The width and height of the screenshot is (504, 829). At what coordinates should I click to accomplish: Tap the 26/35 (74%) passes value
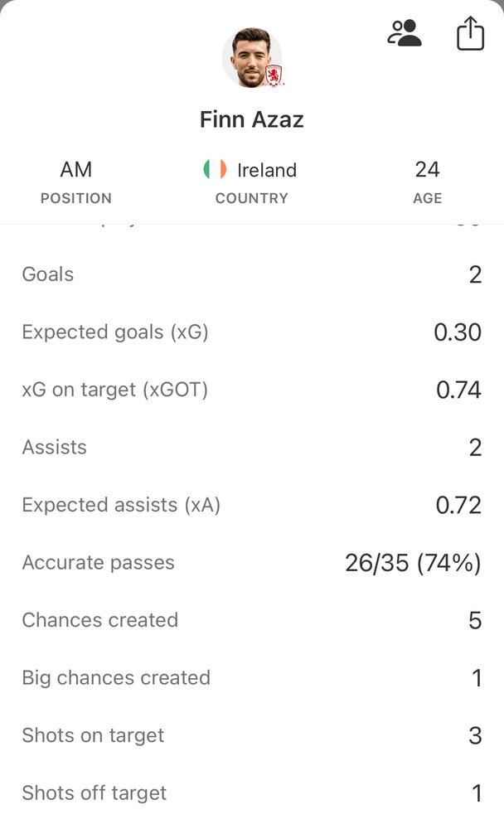coord(413,563)
